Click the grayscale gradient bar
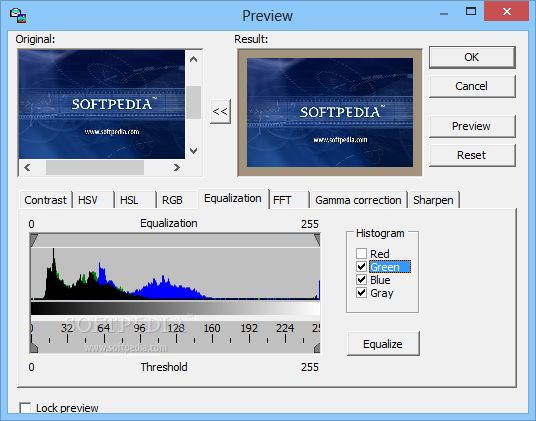Viewport: 536px width, 421px height. [175, 309]
